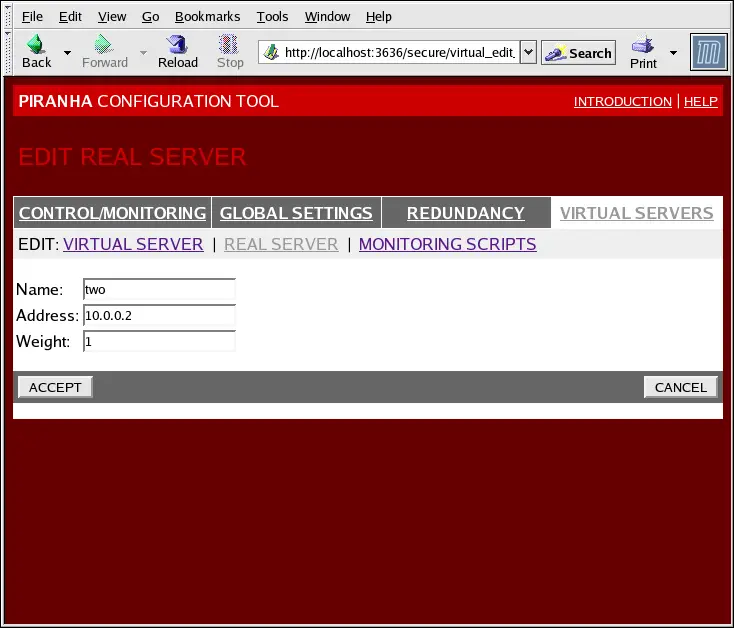Image resolution: width=734 pixels, height=628 pixels.
Task: Click the Forward navigation arrow icon
Action: click(x=104, y=45)
